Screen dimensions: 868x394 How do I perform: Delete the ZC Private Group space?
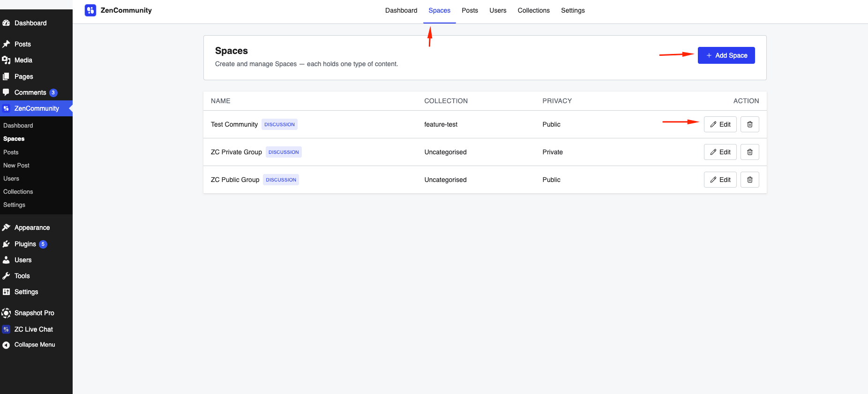[x=749, y=152]
